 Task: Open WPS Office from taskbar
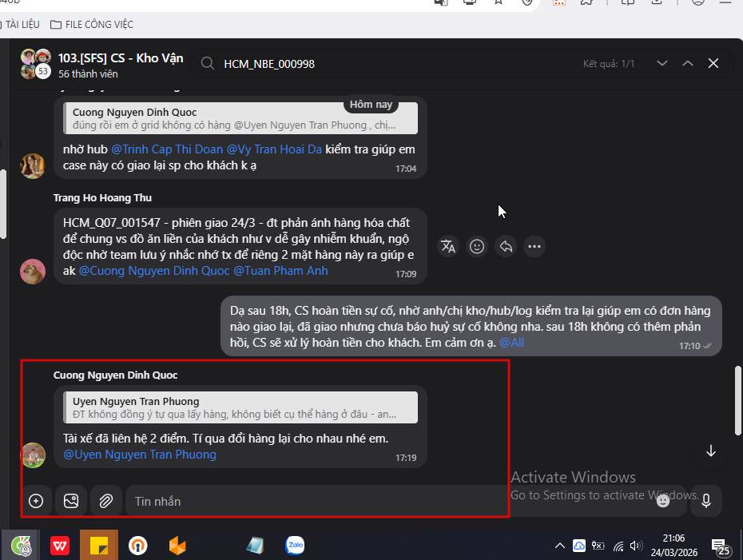tap(60, 546)
